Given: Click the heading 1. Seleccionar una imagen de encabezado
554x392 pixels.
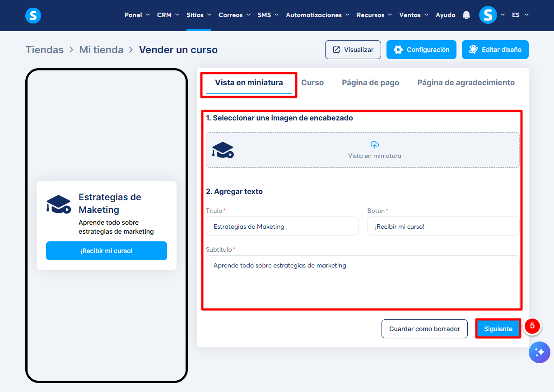Looking at the screenshot, I should click(x=279, y=118).
